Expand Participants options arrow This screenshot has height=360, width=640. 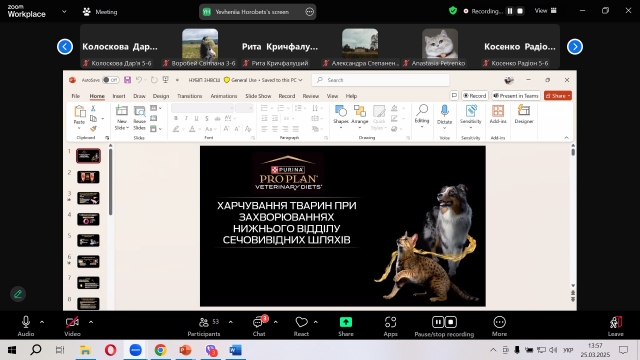[x=231, y=322]
